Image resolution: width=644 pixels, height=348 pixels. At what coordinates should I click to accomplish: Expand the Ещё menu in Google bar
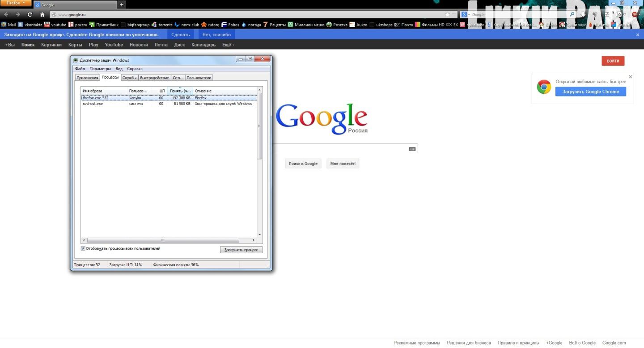[228, 45]
